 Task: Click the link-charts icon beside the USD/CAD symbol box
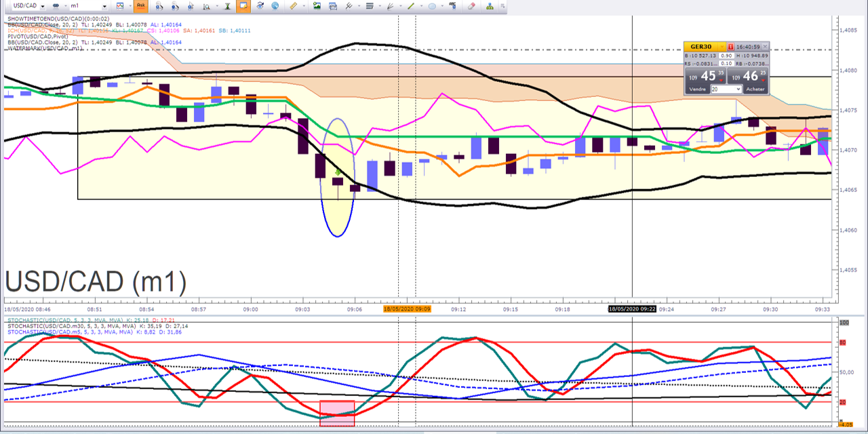pos(56,6)
